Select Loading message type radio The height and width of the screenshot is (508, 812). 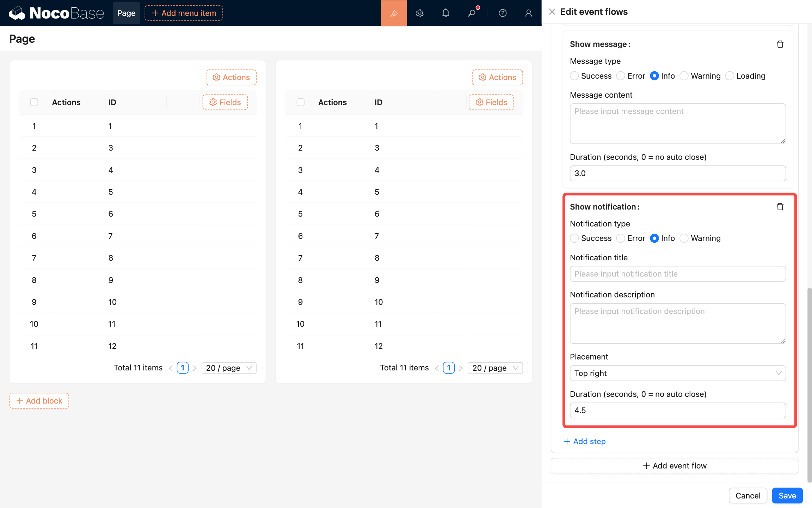coord(730,76)
